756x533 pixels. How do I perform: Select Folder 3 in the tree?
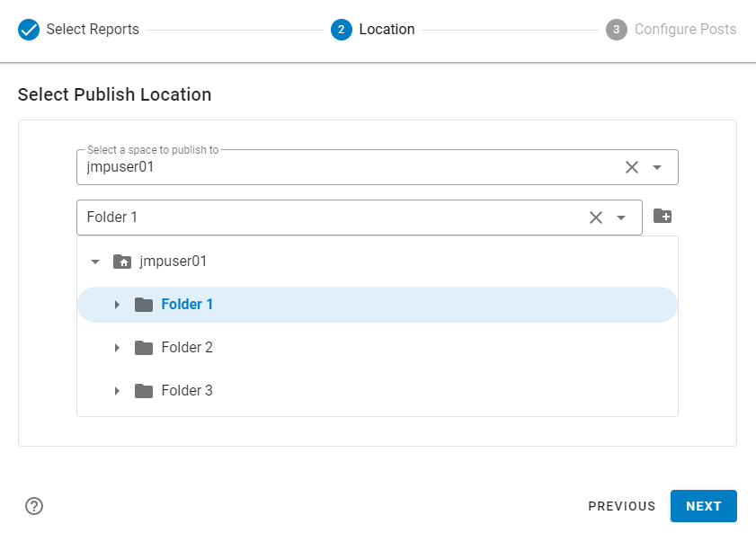[x=187, y=391]
